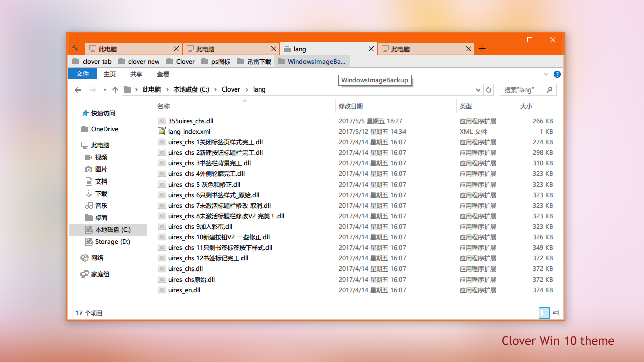Select file uires_en.dll
The width and height of the screenshot is (644, 362).
point(184,290)
